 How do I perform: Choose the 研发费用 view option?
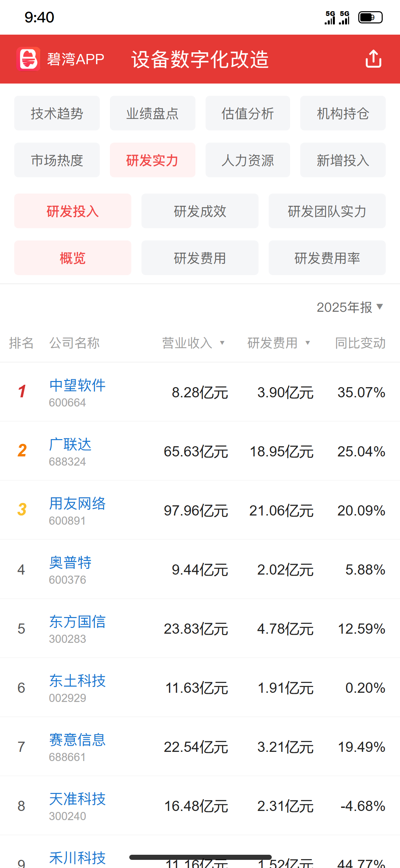point(200,258)
